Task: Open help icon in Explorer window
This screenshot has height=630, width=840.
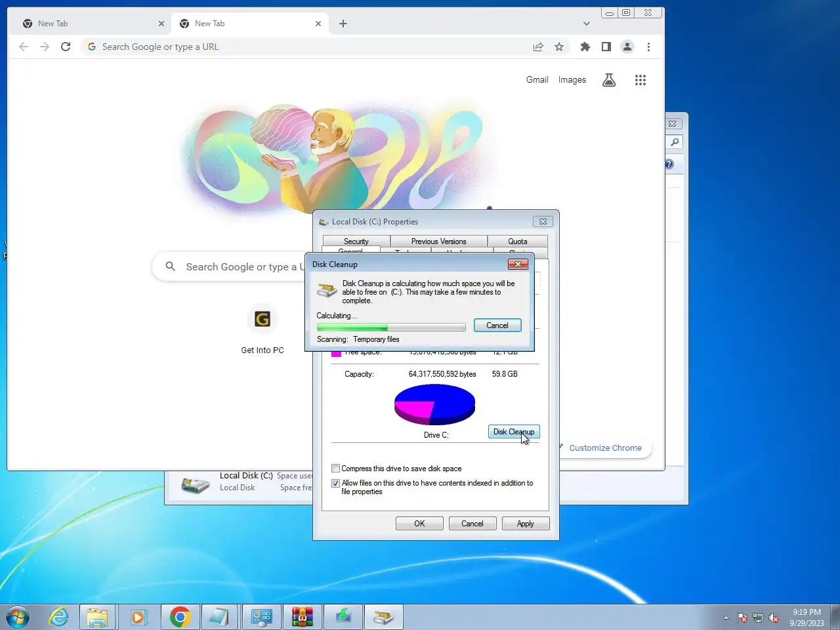Action: click(x=669, y=164)
